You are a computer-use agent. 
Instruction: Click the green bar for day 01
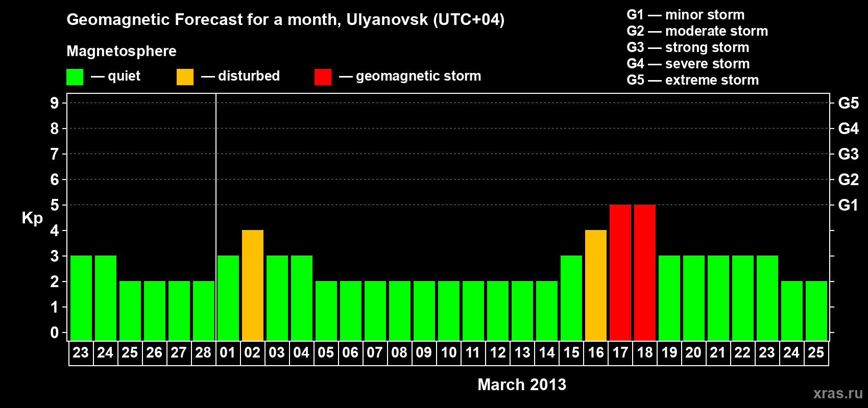point(228,298)
